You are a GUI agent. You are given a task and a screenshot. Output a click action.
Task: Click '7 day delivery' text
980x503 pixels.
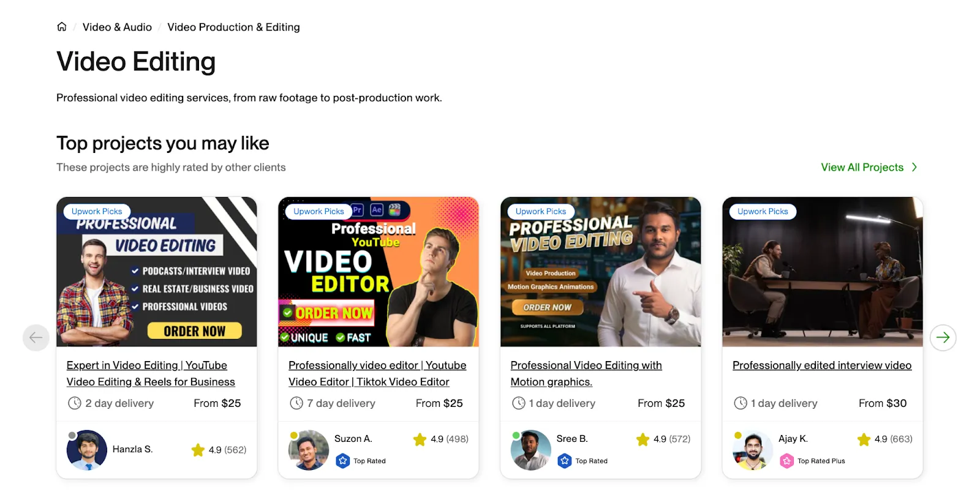(x=341, y=403)
